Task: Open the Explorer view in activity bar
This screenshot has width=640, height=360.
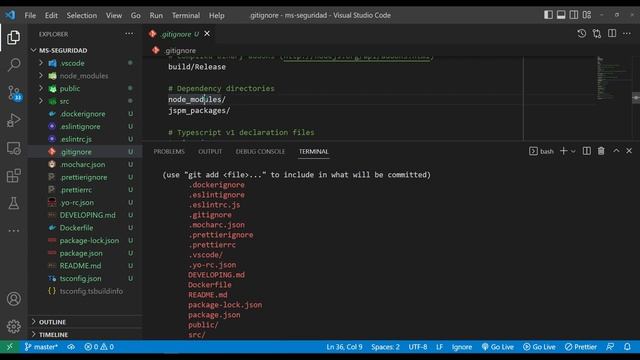Action: click(x=13, y=38)
